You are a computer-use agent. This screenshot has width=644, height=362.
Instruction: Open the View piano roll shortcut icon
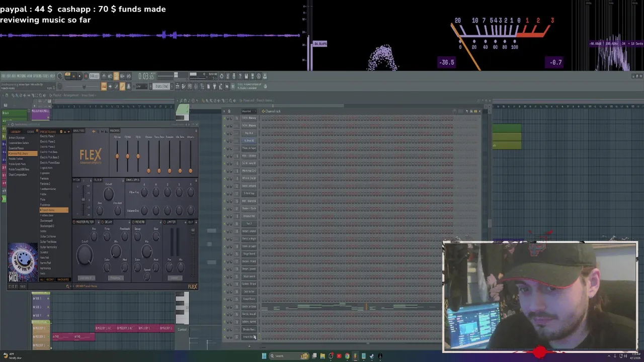click(x=183, y=86)
